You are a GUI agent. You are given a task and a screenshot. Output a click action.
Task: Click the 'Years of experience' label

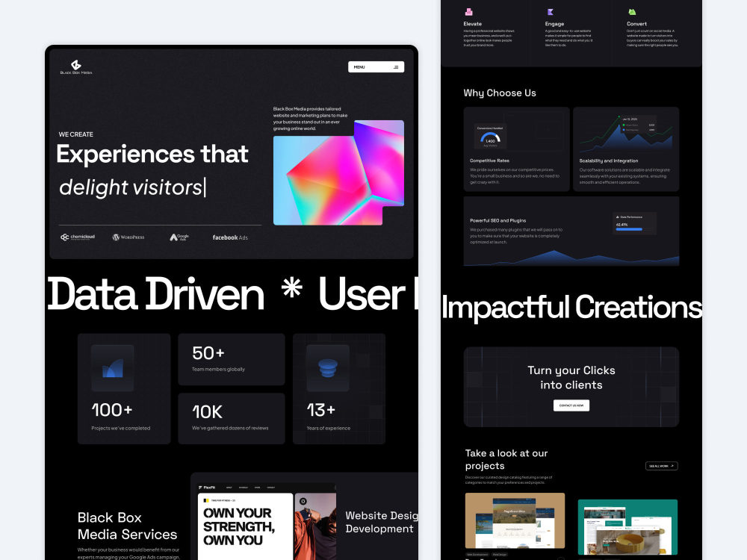click(328, 428)
